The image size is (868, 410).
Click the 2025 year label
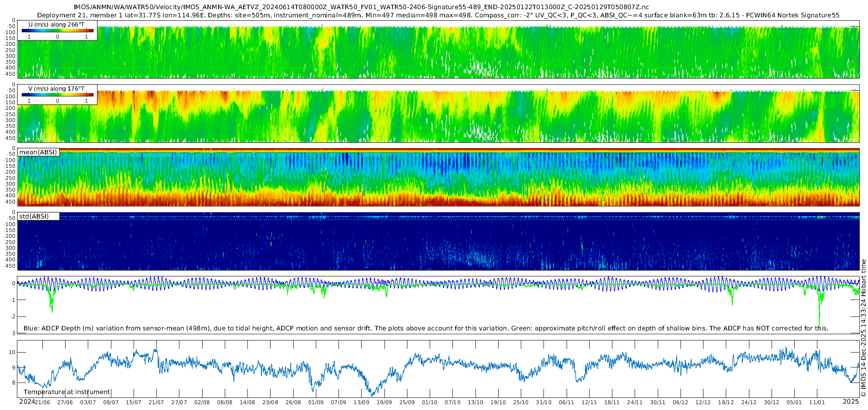(851, 402)
